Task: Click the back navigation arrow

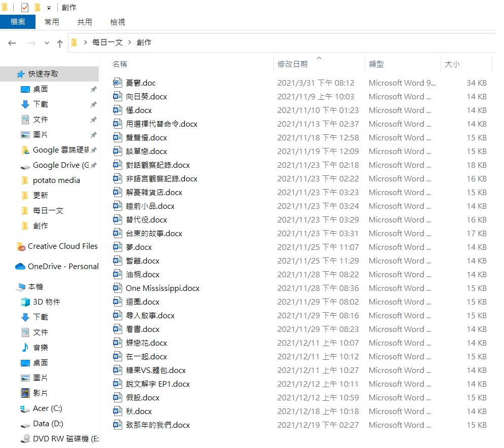Action: point(12,44)
